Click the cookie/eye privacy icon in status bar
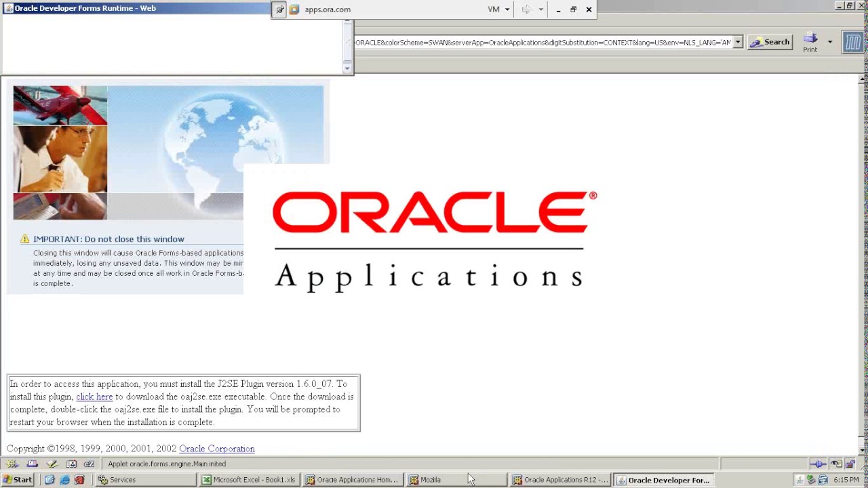This screenshot has height=488, width=868. [x=836, y=464]
